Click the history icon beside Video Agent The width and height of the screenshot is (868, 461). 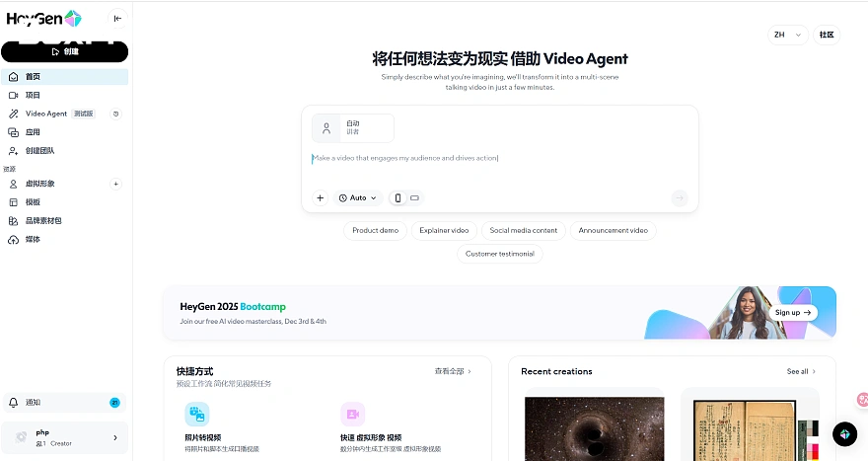tap(115, 114)
